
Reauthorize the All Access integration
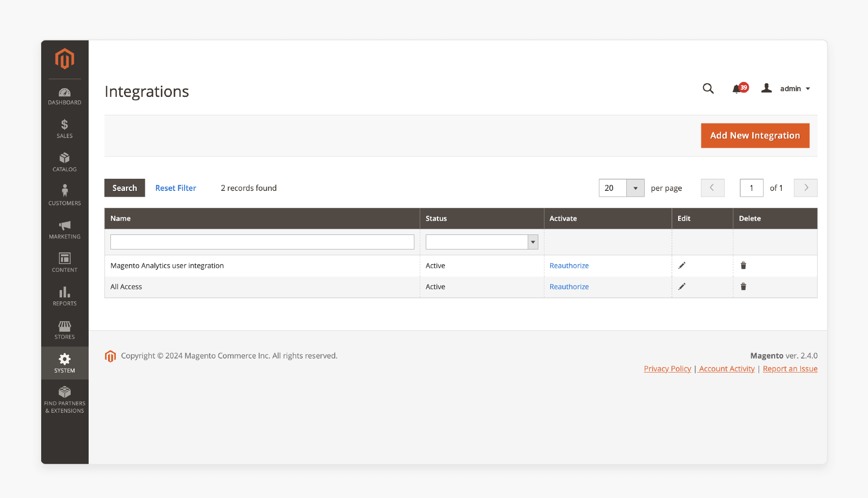coord(569,287)
